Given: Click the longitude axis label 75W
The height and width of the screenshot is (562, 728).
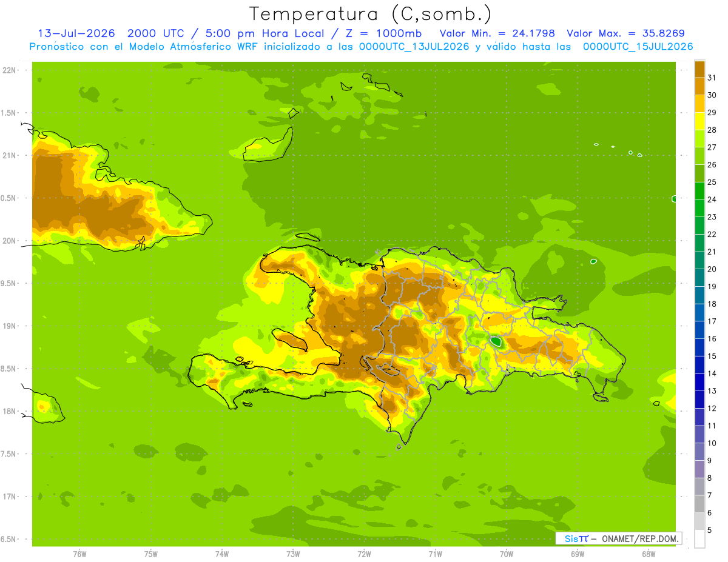Looking at the screenshot, I should (151, 554).
